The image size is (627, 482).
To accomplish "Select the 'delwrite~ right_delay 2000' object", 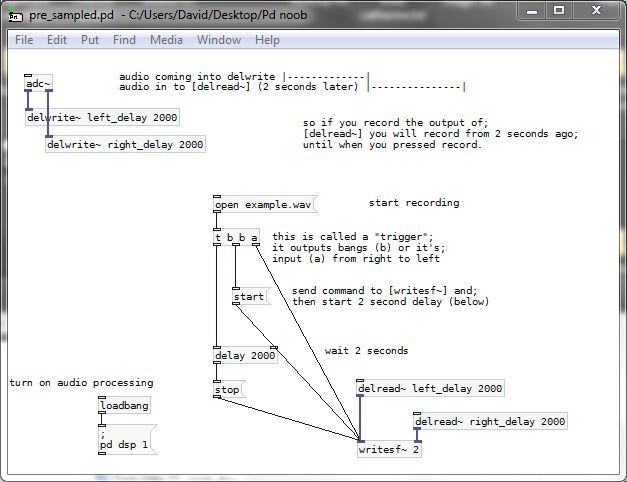I will click(125, 145).
